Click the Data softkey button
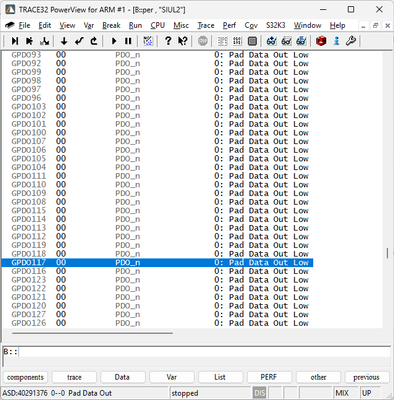Image resolution: width=394 pixels, height=400 pixels. click(x=122, y=377)
